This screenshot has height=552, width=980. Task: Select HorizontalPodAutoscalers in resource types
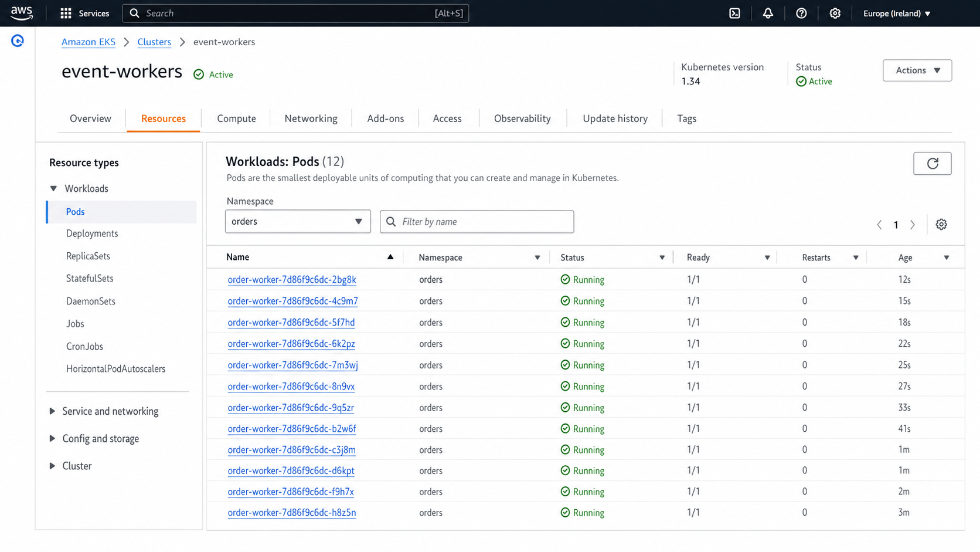pyautogui.click(x=115, y=369)
